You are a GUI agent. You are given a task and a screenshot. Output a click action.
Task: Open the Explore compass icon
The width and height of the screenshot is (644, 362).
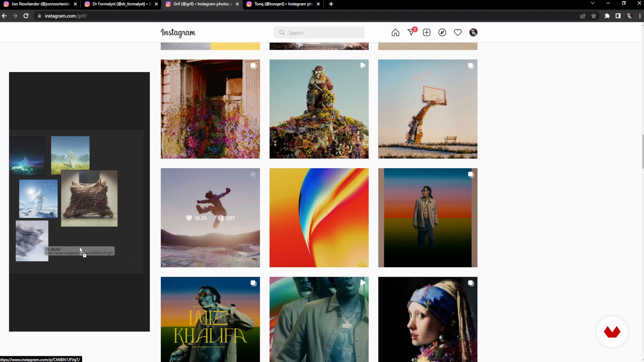pyautogui.click(x=442, y=33)
